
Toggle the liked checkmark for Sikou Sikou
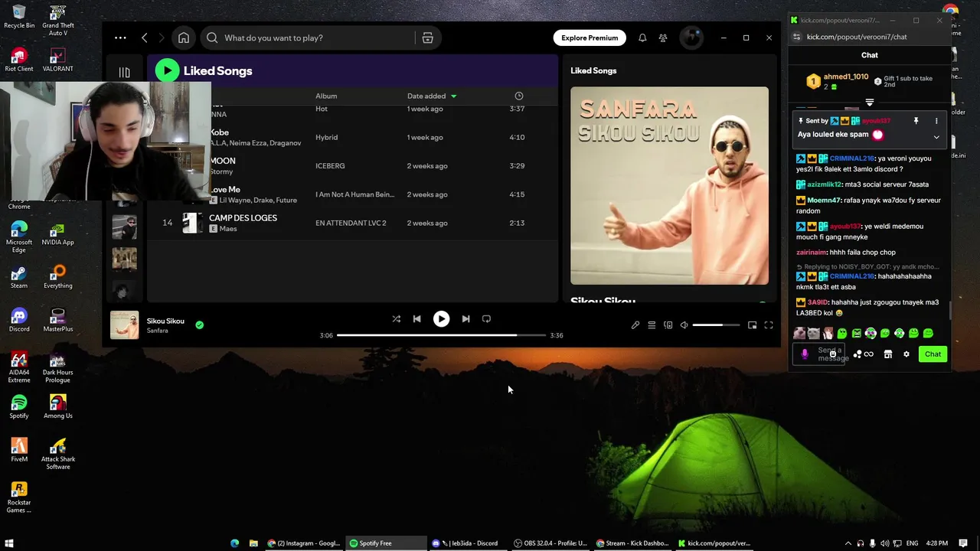(x=199, y=324)
